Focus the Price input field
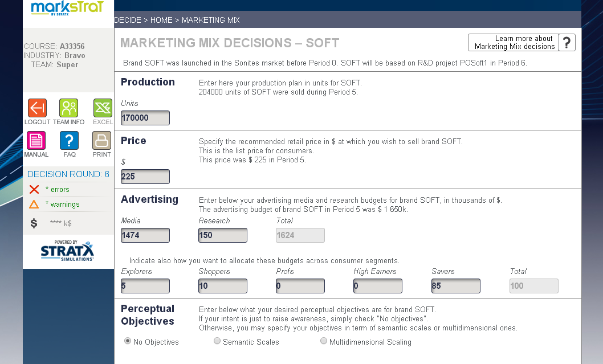The width and height of the screenshot is (603, 364). [x=145, y=177]
